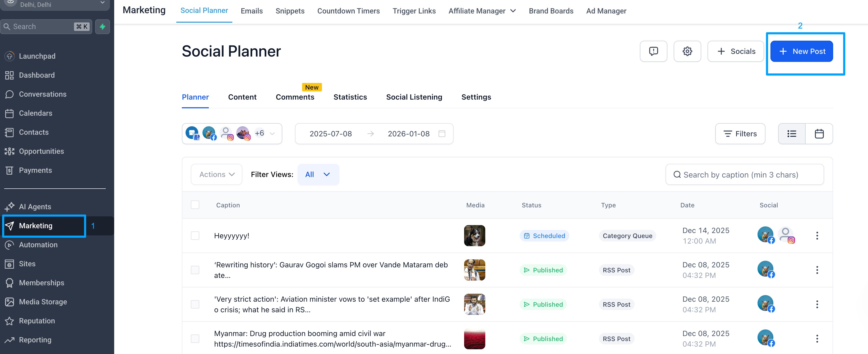The width and height of the screenshot is (868, 354).
Task: Check the box for Heyyyyyy! post
Action: (x=195, y=235)
